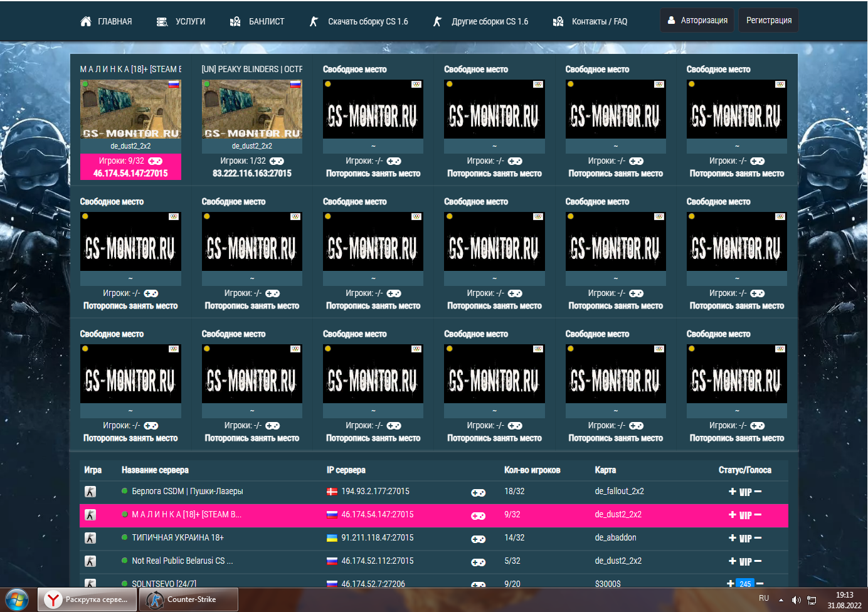Open the PEAKY BLINDERS de_dust2_2x2 map thumbnail

click(252, 109)
